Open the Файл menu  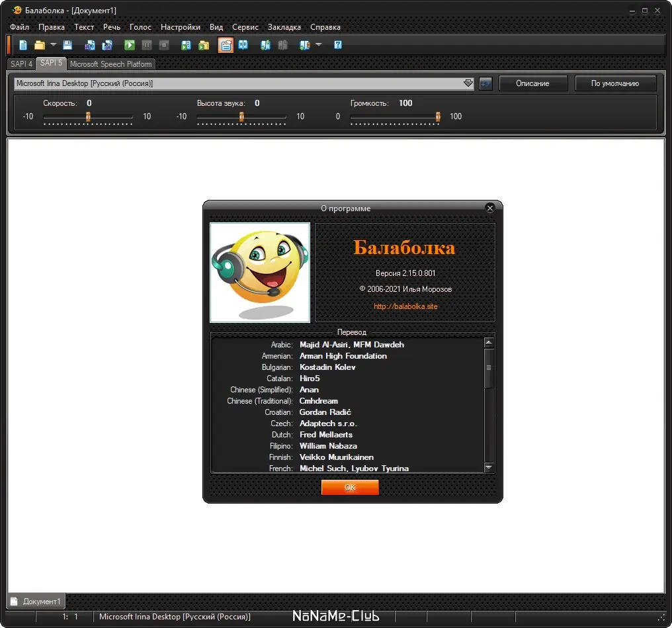(19, 27)
